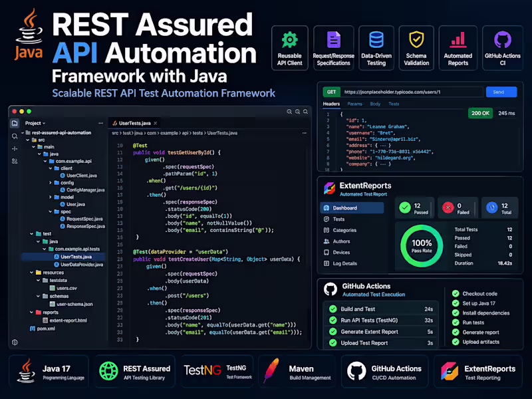The height and width of the screenshot is (399, 532).
Task: Click the team members icon in IDE sidebar
Action: 15,161
